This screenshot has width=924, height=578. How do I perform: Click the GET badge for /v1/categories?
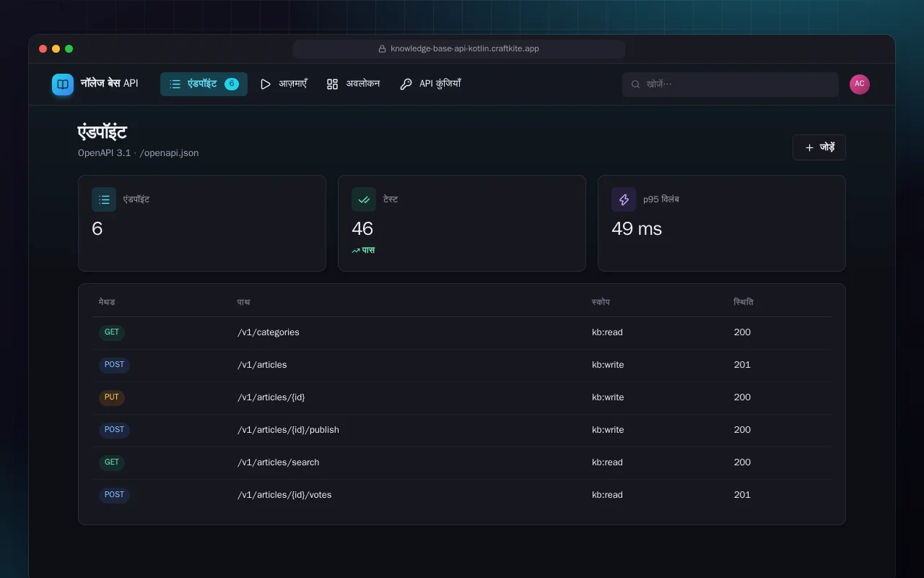click(112, 332)
